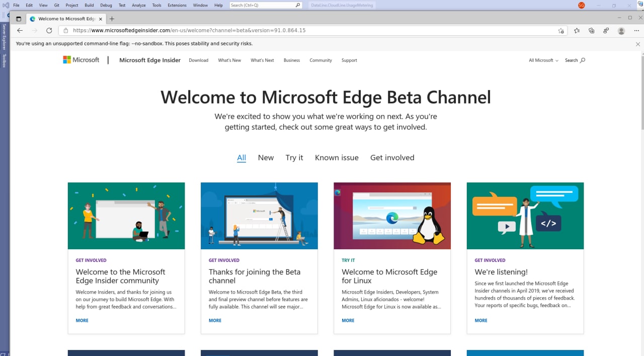Image resolution: width=644 pixels, height=356 pixels.
Task: Click MORE under We're listening!
Action: coord(481,320)
